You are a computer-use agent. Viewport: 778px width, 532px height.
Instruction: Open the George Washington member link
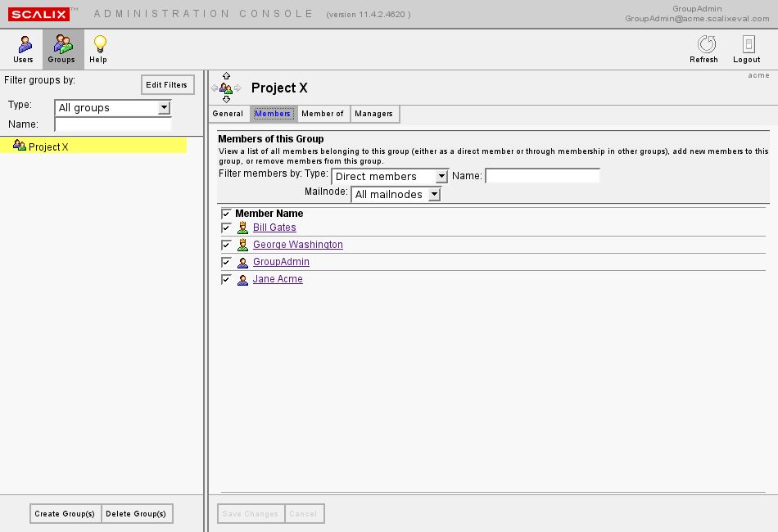click(x=298, y=245)
